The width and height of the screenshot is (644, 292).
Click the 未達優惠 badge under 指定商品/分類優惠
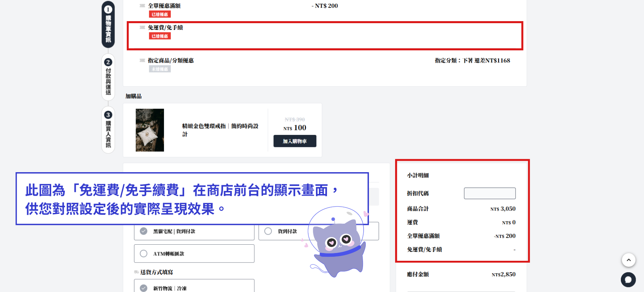(x=160, y=69)
